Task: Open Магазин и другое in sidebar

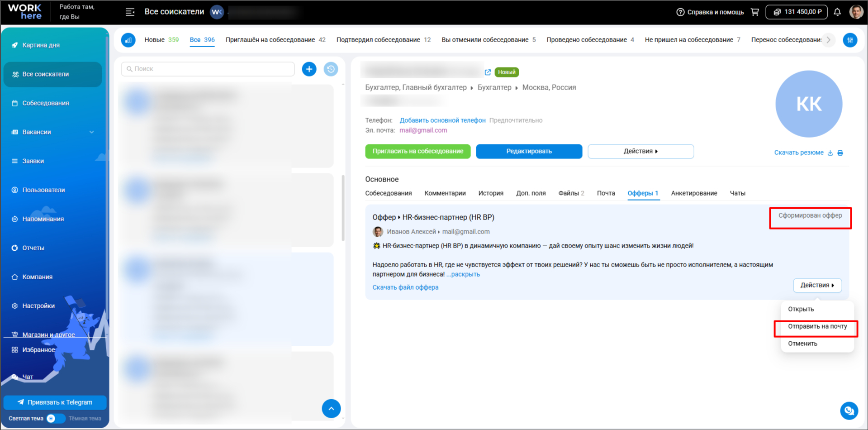Action: 48,334
